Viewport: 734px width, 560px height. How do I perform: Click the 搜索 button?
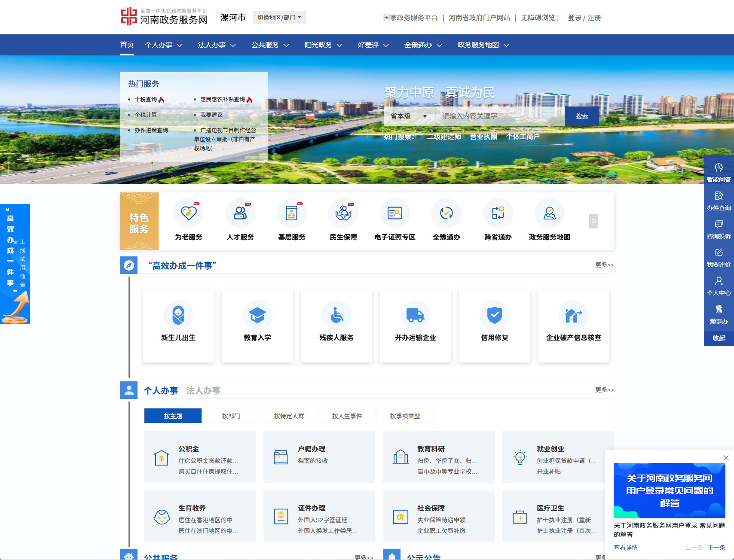coord(582,116)
